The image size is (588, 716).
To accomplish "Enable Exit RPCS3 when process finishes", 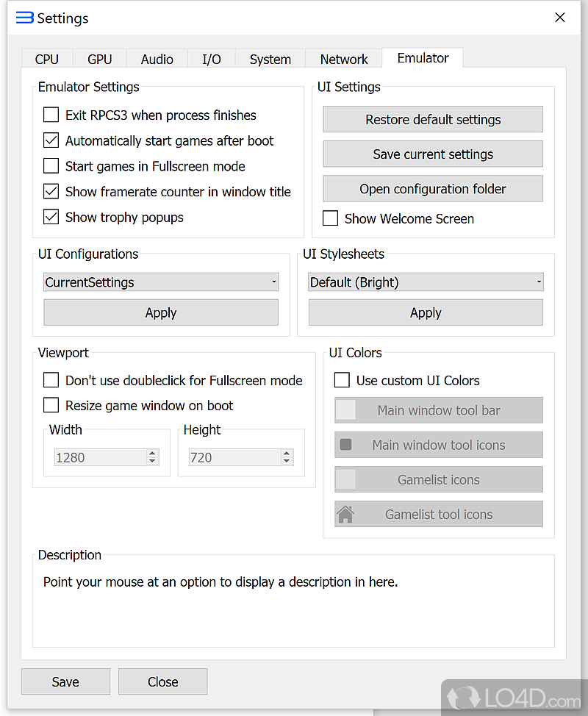I will coord(51,115).
